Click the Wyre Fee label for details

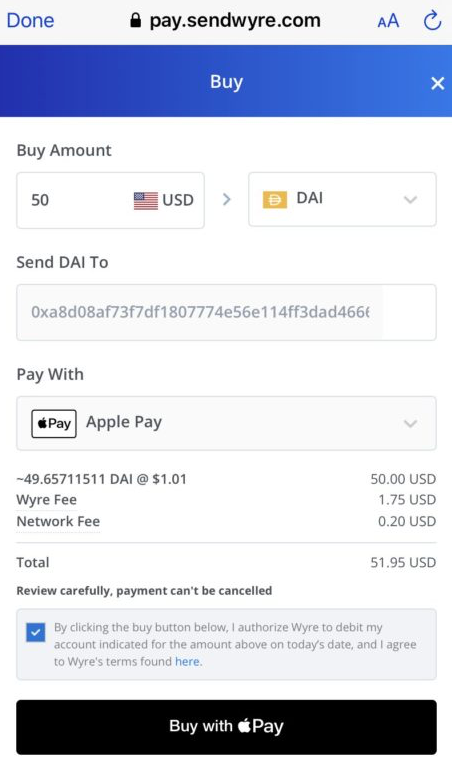click(46, 500)
